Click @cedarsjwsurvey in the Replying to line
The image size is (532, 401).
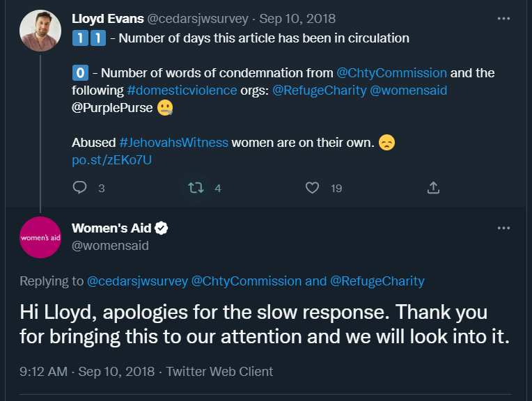click(137, 281)
